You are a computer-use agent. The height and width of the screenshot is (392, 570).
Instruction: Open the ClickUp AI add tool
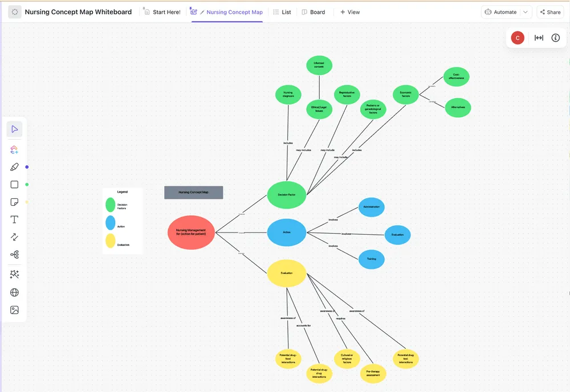pyautogui.click(x=15, y=150)
